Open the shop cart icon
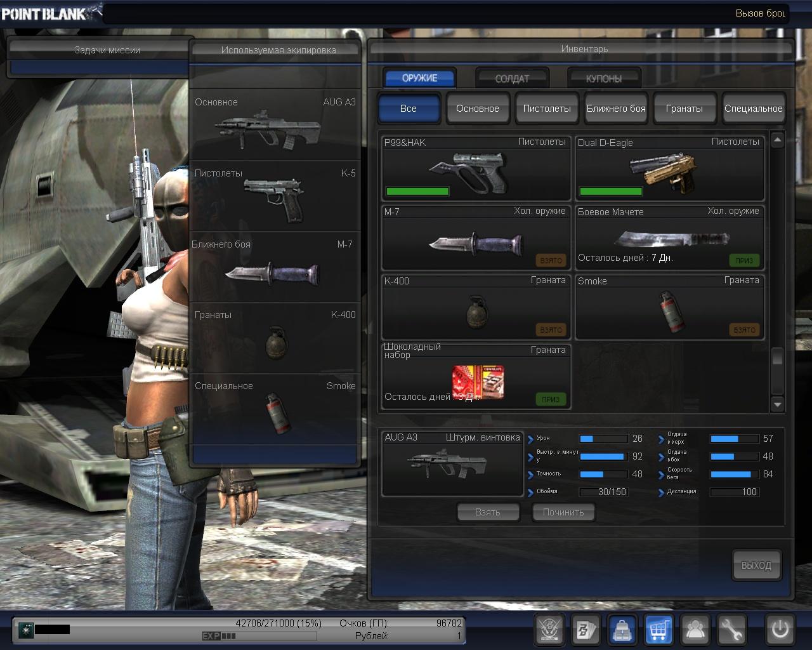The width and height of the screenshot is (812, 650). click(x=659, y=630)
